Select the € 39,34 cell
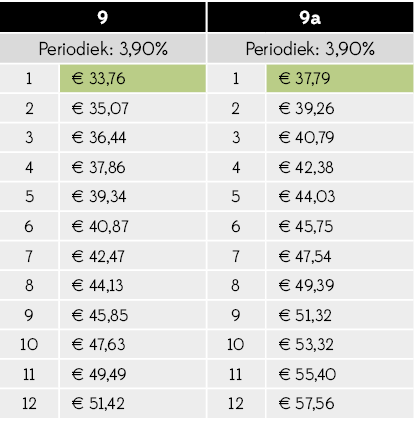The width and height of the screenshot is (415, 435). pos(133,196)
